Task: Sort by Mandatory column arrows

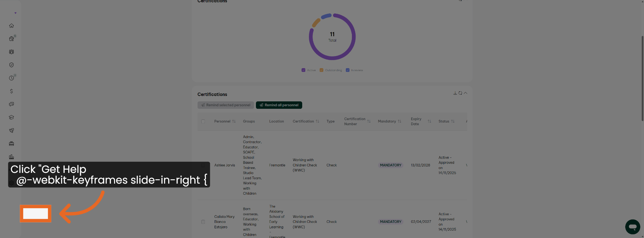Action: [399, 122]
